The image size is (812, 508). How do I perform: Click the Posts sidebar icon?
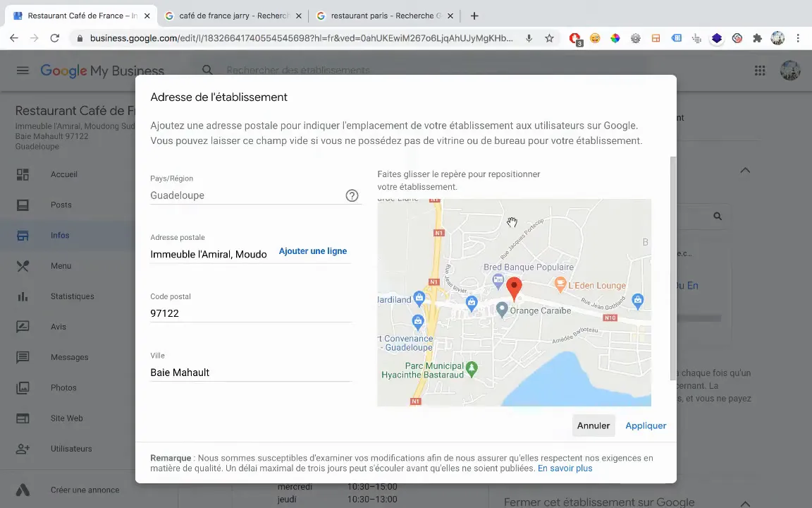coord(23,205)
